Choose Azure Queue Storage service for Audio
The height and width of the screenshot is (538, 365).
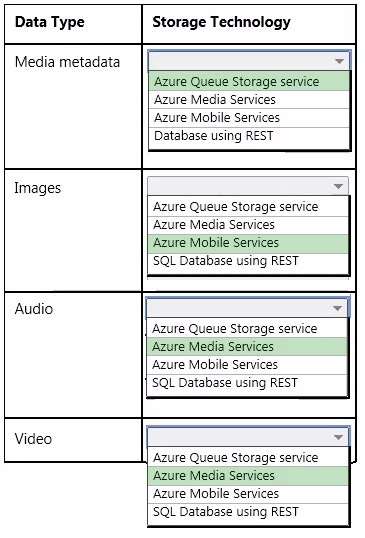click(x=247, y=329)
